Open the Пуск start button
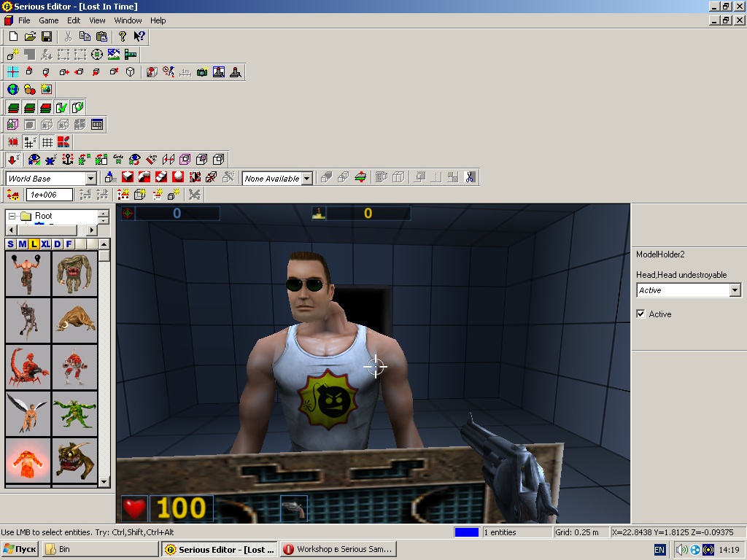 pyautogui.click(x=20, y=550)
